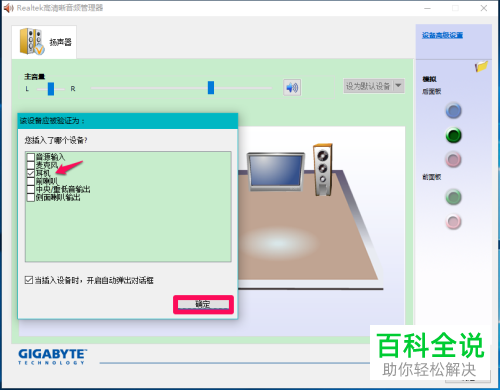The image size is (500, 390).
Task: Click the pink front panel jack
Action: tap(453, 222)
